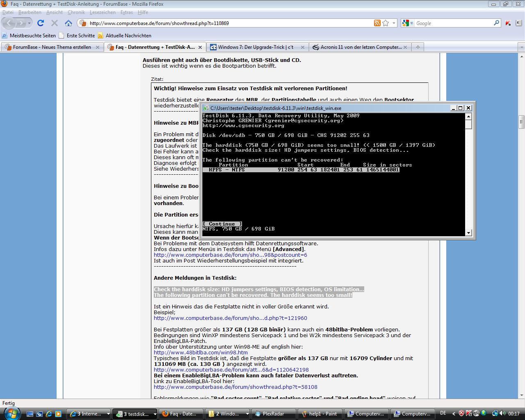Image resolution: width=525 pixels, height=420 pixels.
Task: Open the Datei menu
Action: click(x=8, y=12)
